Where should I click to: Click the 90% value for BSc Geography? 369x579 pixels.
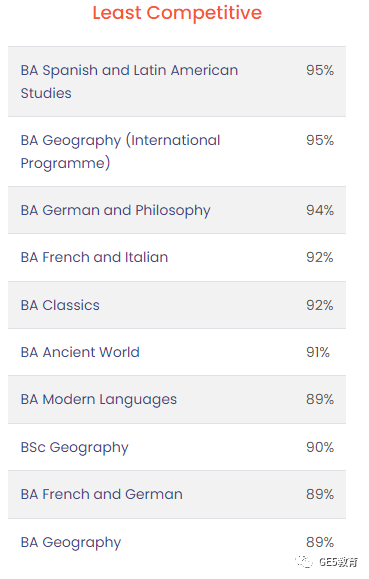(320, 447)
